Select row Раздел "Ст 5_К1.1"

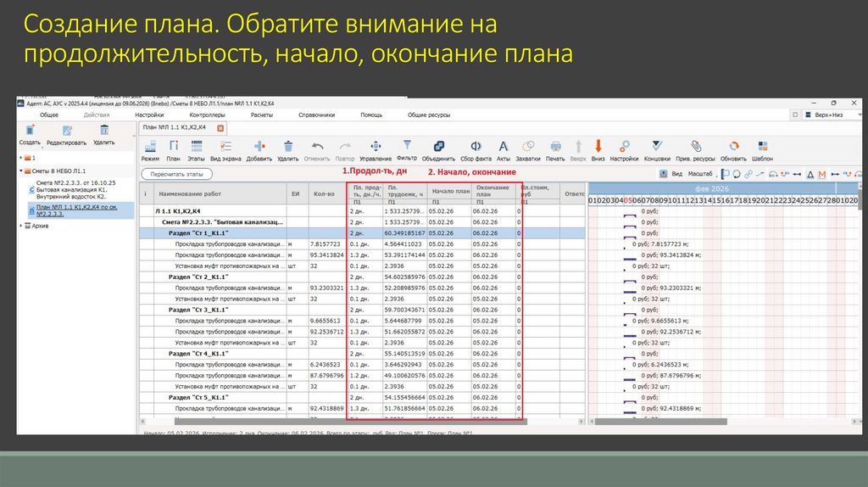click(362, 397)
